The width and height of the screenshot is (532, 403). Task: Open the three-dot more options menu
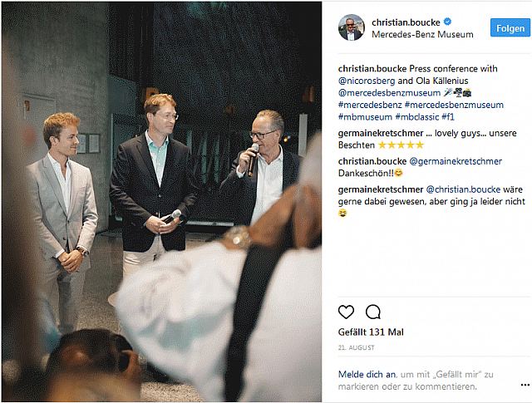[x=525, y=385]
